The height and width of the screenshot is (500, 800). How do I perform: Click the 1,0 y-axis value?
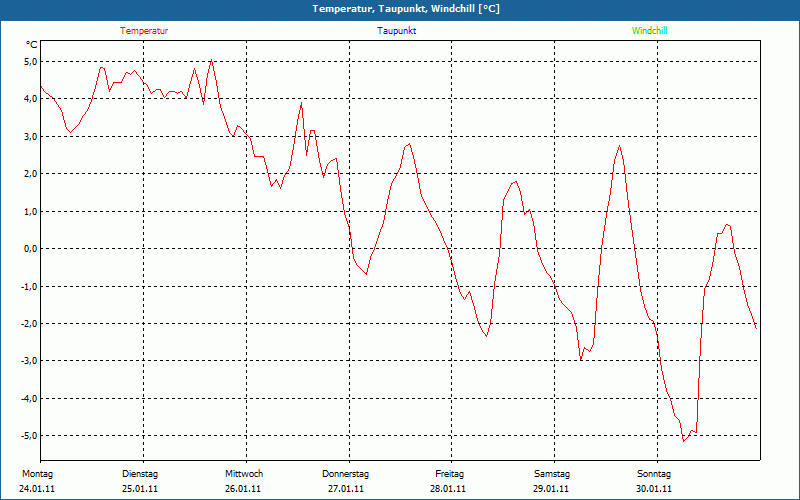(31, 211)
